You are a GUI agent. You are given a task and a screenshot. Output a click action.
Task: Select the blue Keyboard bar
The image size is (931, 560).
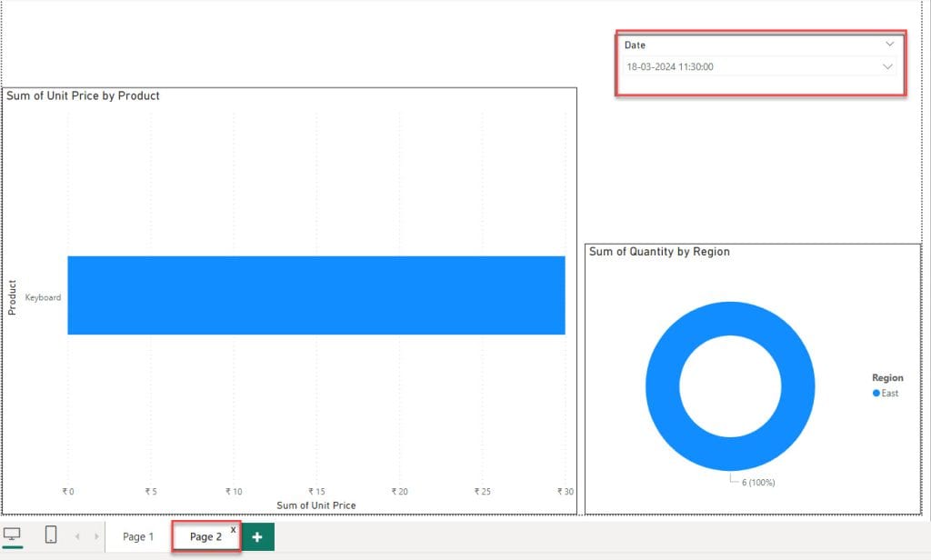(316, 295)
